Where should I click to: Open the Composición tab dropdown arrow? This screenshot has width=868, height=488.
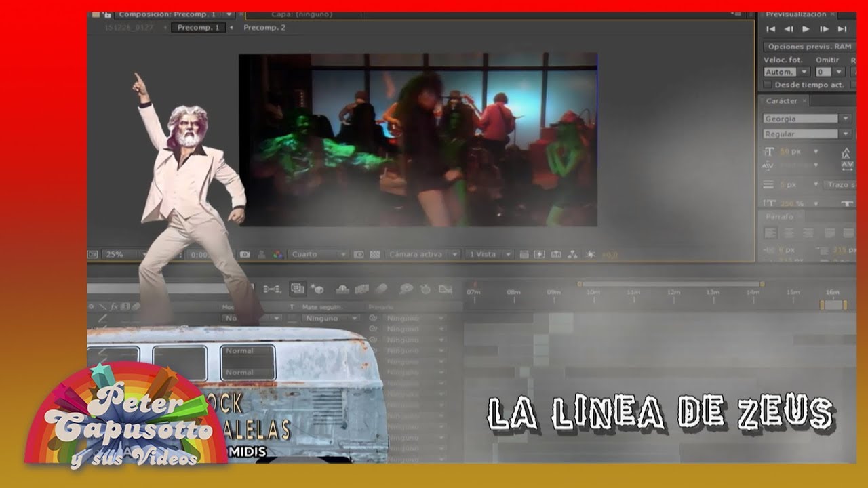pyautogui.click(x=229, y=14)
